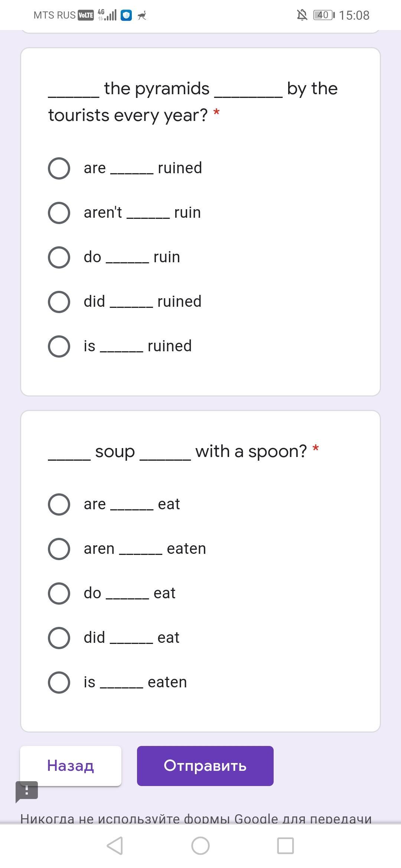Open recent apps square button
Image resolution: width=401 pixels, height=868 pixels.
[286, 846]
